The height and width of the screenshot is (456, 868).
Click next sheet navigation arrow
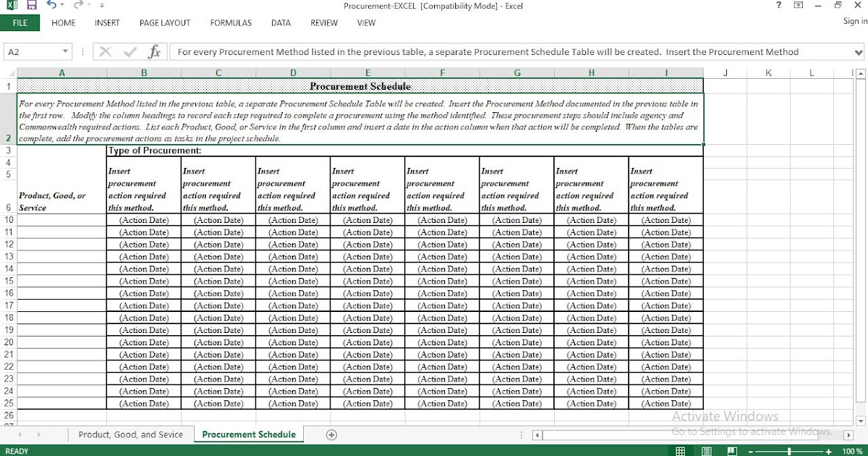38,435
